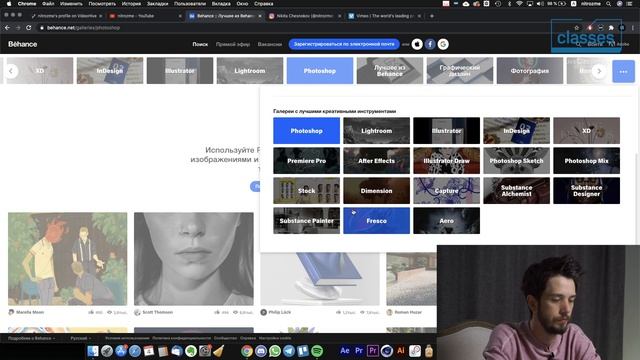640x360 pixels.
Task: Open Aero gallery tile
Action: pyautogui.click(x=447, y=221)
